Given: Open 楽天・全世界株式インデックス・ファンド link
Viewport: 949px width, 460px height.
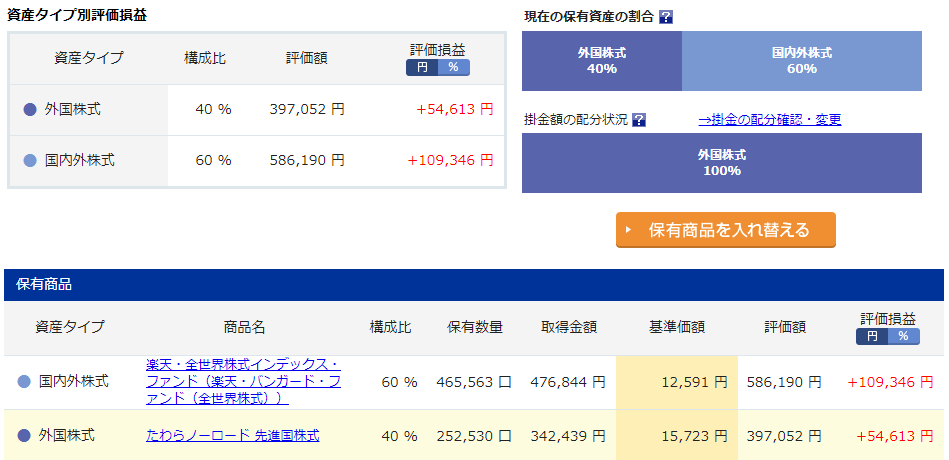Looking at the screenshot, I should (x=243, y=382).
